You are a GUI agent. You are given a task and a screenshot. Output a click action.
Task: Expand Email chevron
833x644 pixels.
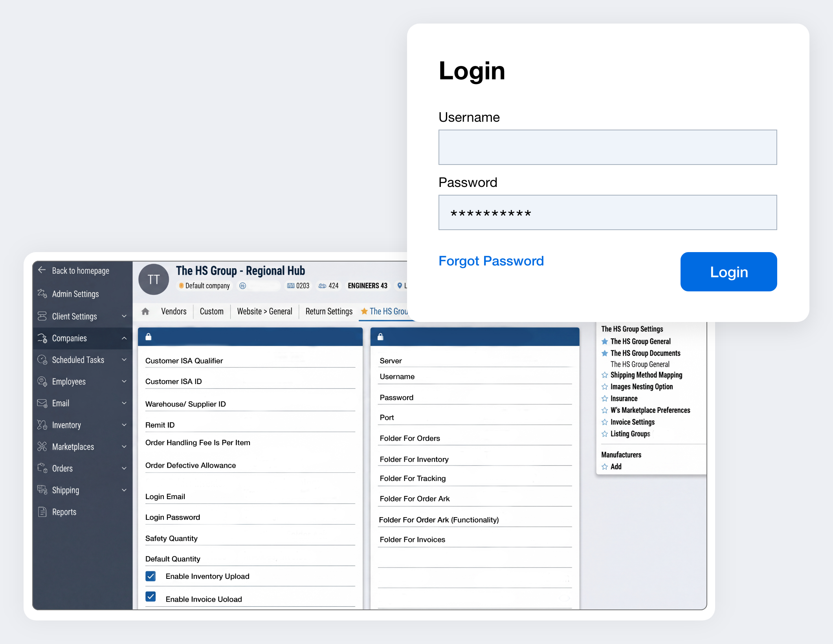[124, 403]
